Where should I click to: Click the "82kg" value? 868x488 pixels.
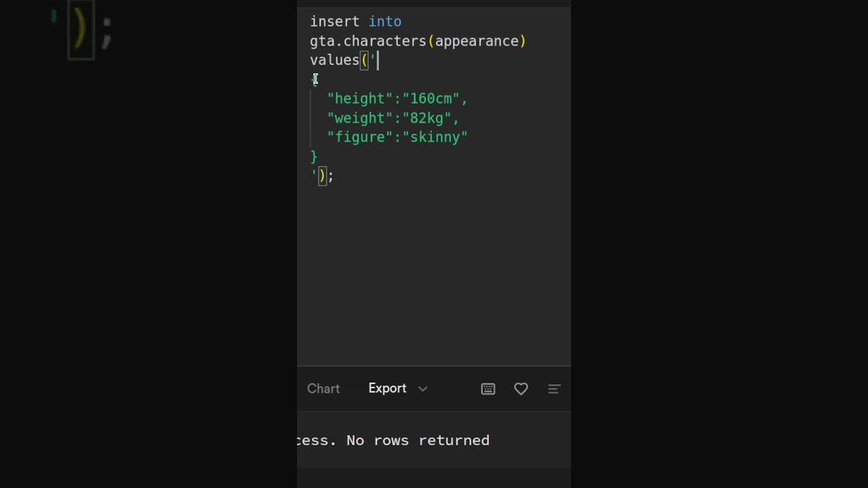click(x=427, y=119)
